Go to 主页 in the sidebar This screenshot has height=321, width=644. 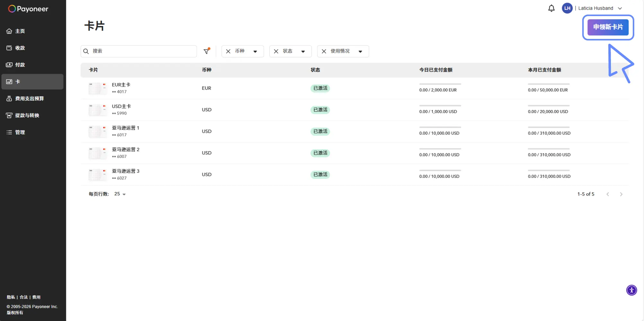tap(32, 31)
